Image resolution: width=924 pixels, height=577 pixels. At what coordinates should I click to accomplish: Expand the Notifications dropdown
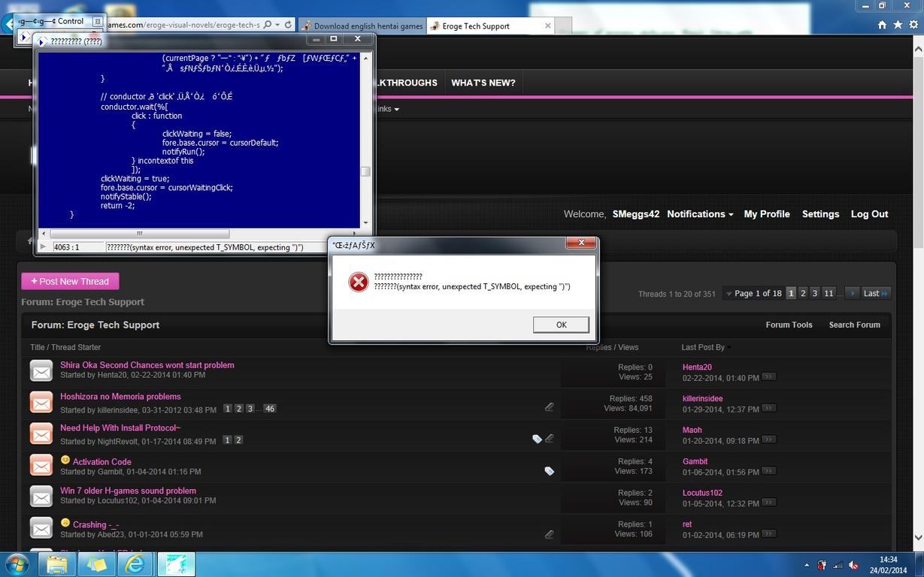(x=700, y=214)
